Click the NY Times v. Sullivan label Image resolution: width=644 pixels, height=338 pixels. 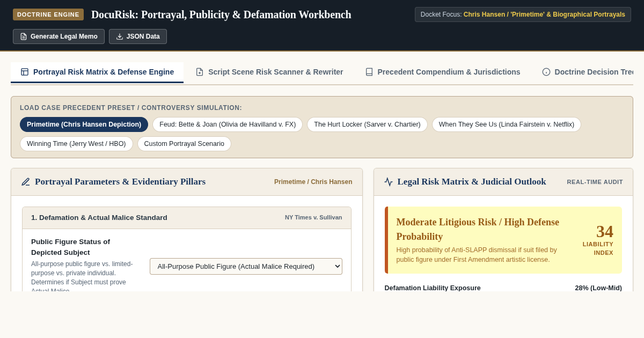point(313,217)
